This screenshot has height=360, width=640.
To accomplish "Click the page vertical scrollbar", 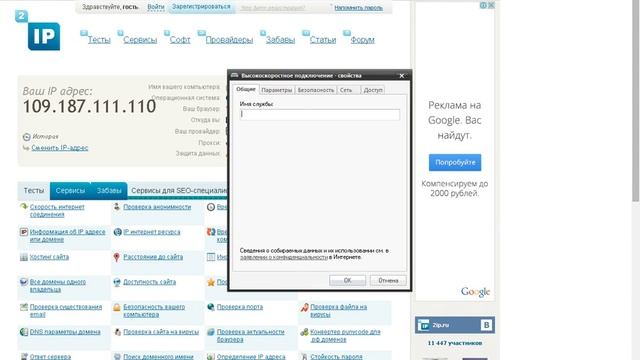I will click(x=635, y=100).
